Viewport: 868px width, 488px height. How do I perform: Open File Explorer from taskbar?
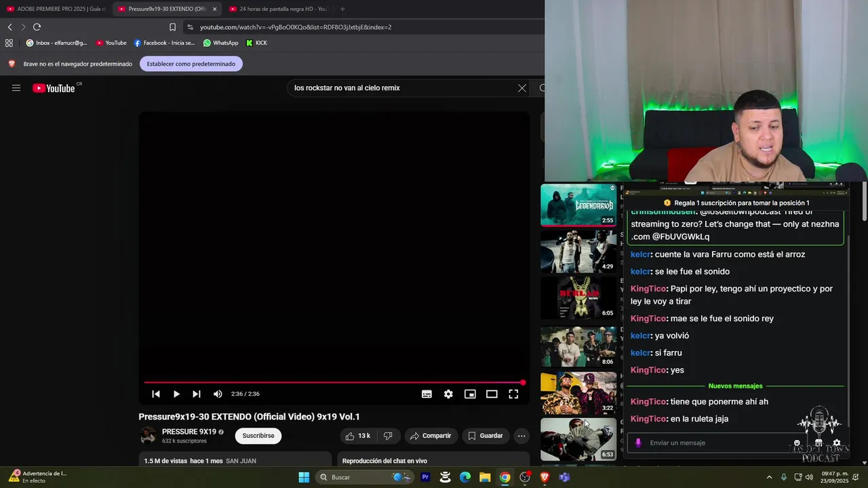[x=485, y=477]
